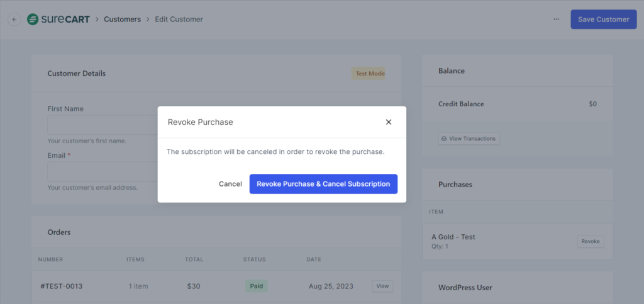Image resolution: width=644 pixels, height=304 pixels.
Task: Click the A Gold - Test purchase item
Action: coord(453,237)
